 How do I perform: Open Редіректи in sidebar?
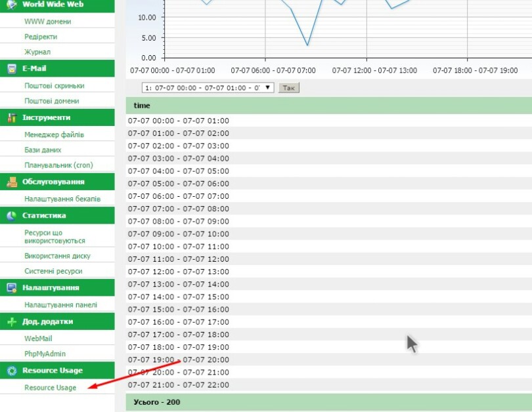coord(41,37)
